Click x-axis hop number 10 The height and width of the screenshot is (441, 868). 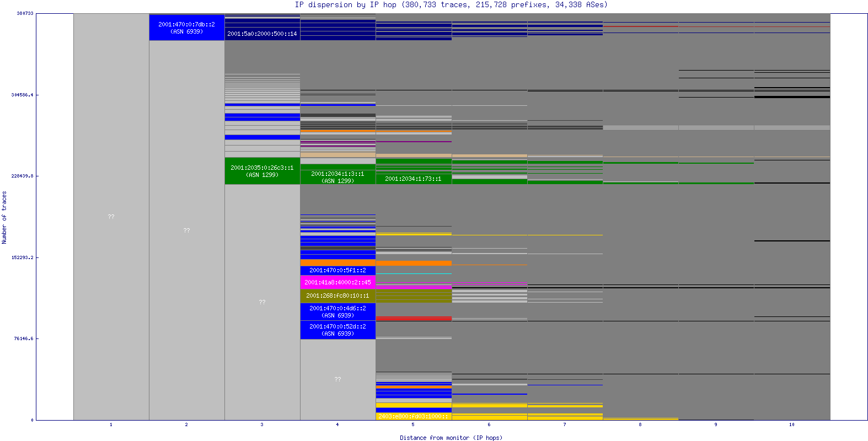pyautogui.click(x=792, y=424)
